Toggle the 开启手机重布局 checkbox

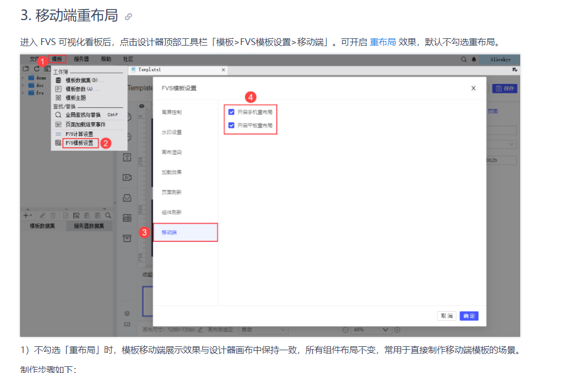[x=231, y=112]
